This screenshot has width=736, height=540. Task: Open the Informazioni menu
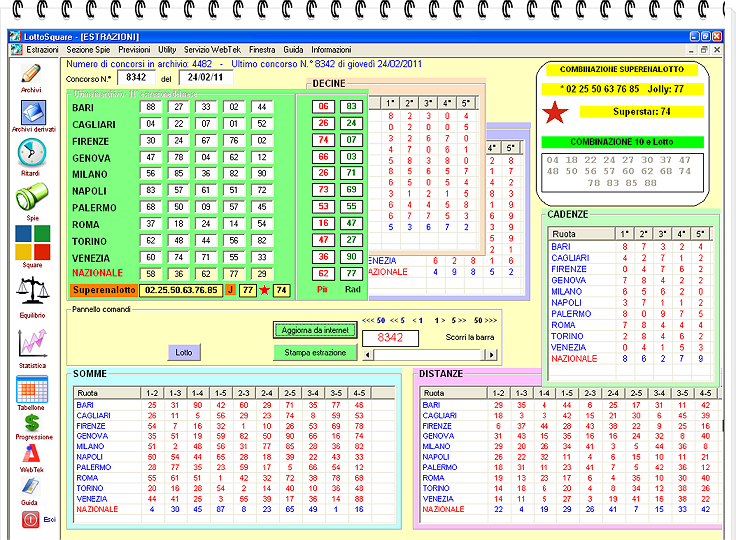pyautogui.click(x=331, y=49)
